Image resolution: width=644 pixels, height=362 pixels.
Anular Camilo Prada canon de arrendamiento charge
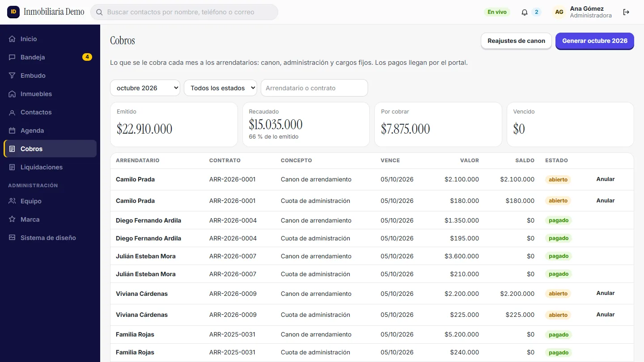coord(606,179)
